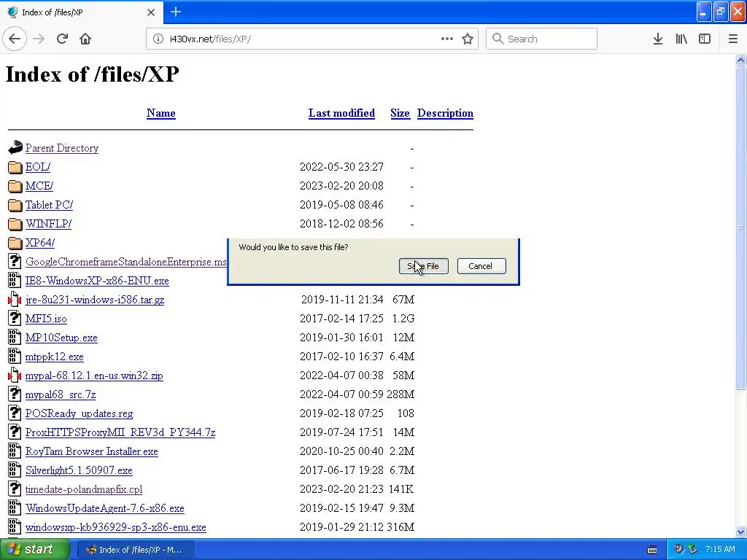Open the EOL/ directory link
This screenshot has height=560, width=747.
pos(38,167)
